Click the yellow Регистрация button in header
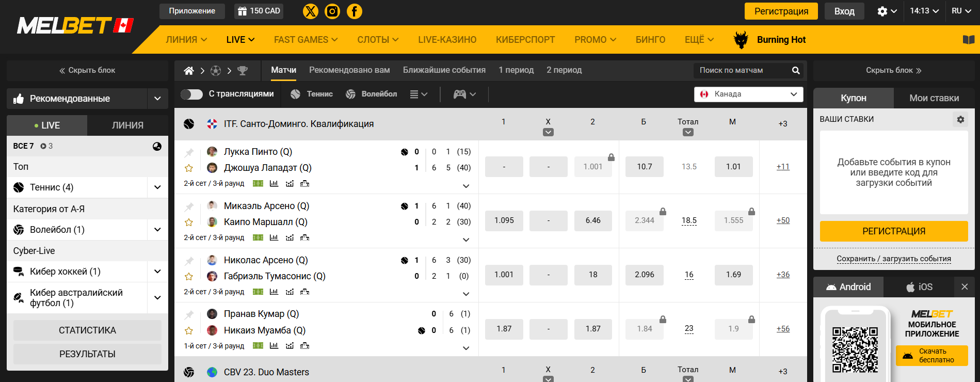 tap(781, 11)
